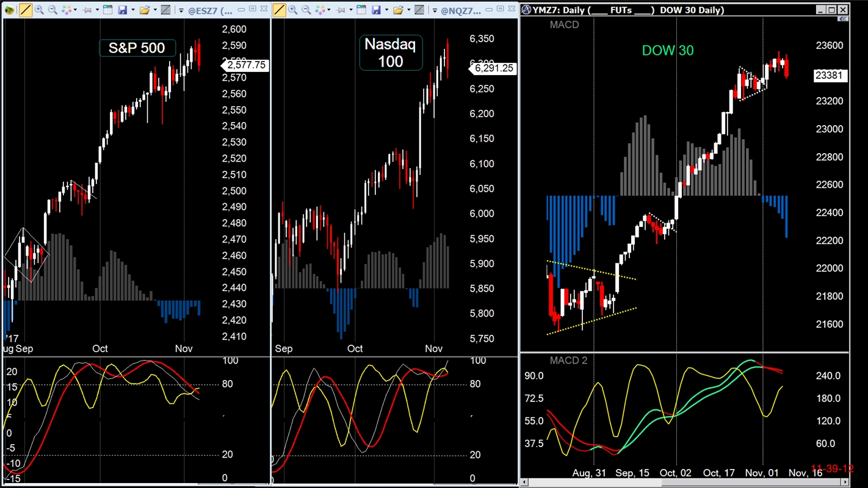Select the S&P 500 label on the chart

point(137,48)
